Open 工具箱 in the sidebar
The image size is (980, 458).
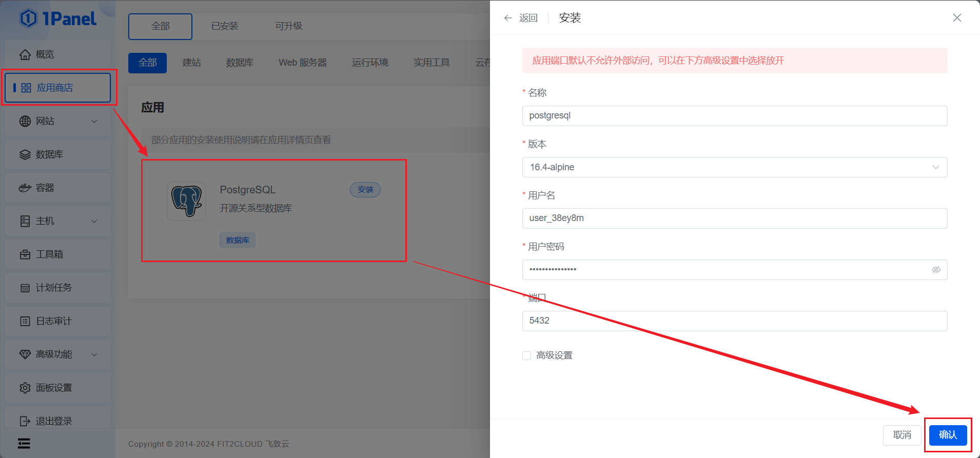tap(58, 254)
